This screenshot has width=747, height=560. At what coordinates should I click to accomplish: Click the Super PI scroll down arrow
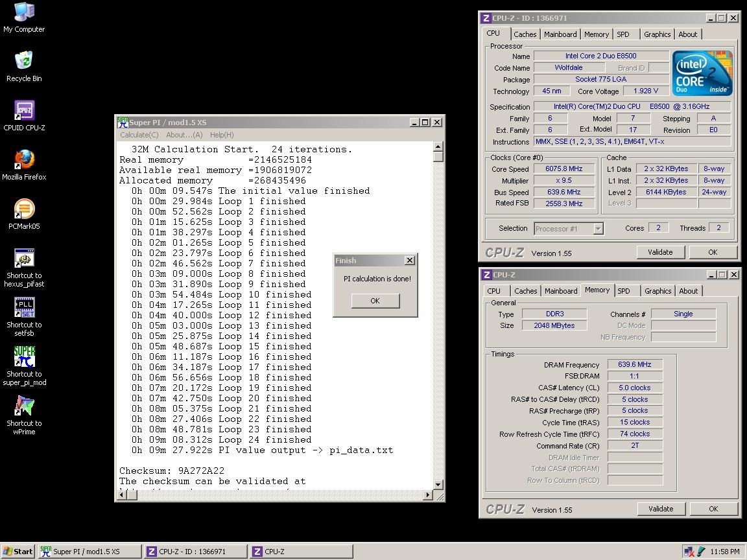(x=438, y=484)
